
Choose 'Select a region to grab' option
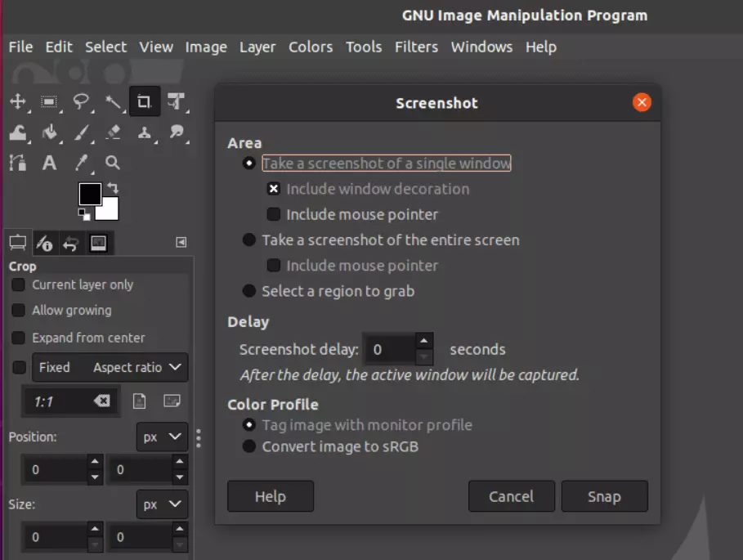pyautogui.click(x=248, y=291)
